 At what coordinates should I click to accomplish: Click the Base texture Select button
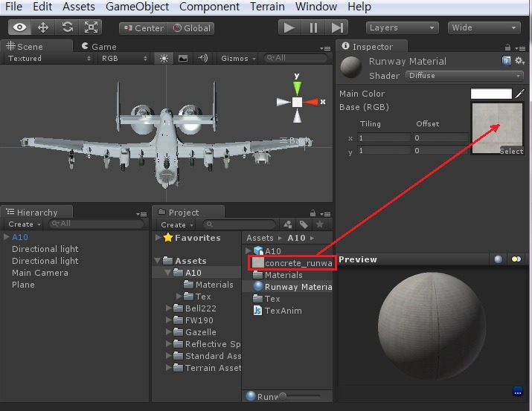pyautogui.click(x=511, y=151)
